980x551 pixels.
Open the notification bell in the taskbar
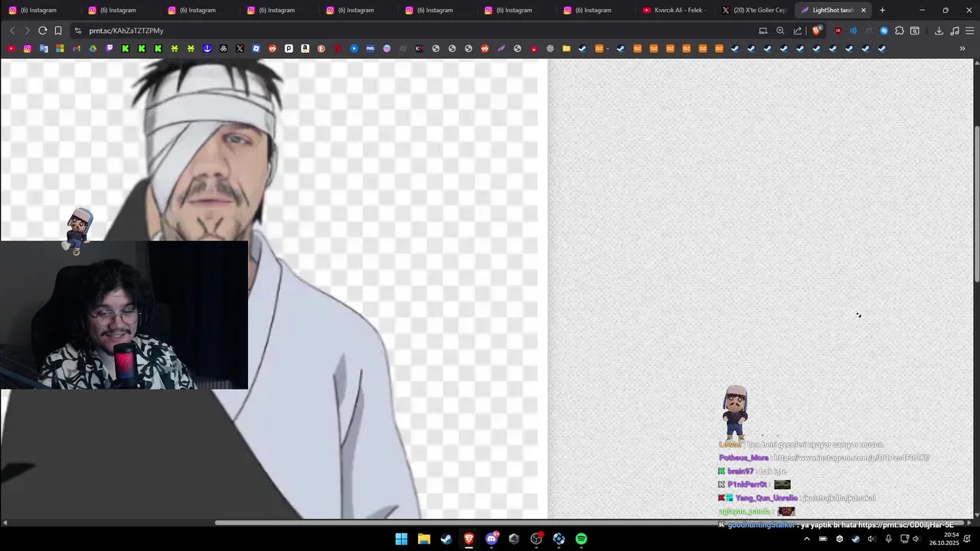(x=968, y=539)
